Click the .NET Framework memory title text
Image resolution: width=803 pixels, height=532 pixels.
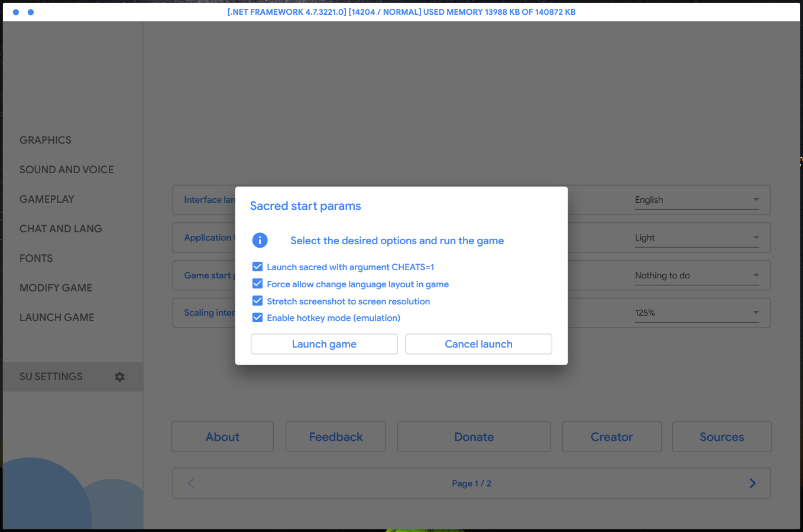coord(401,12)
